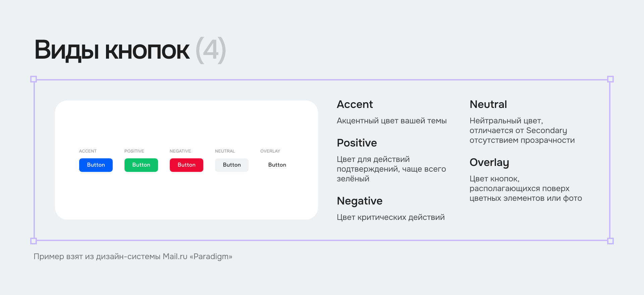644x295 pixels.
Task: Click the green Positive button
Action: click(x=141, y=165)
